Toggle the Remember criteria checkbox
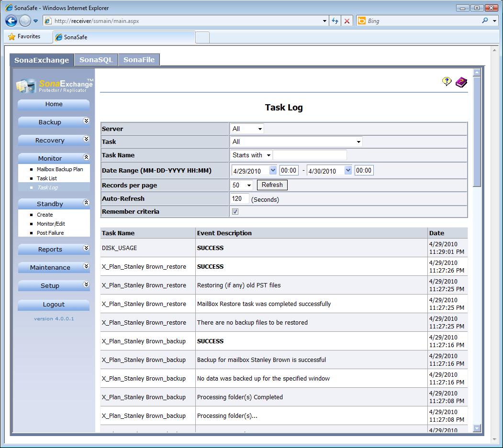This screenshot has height=448, width=503. (235, 212)
